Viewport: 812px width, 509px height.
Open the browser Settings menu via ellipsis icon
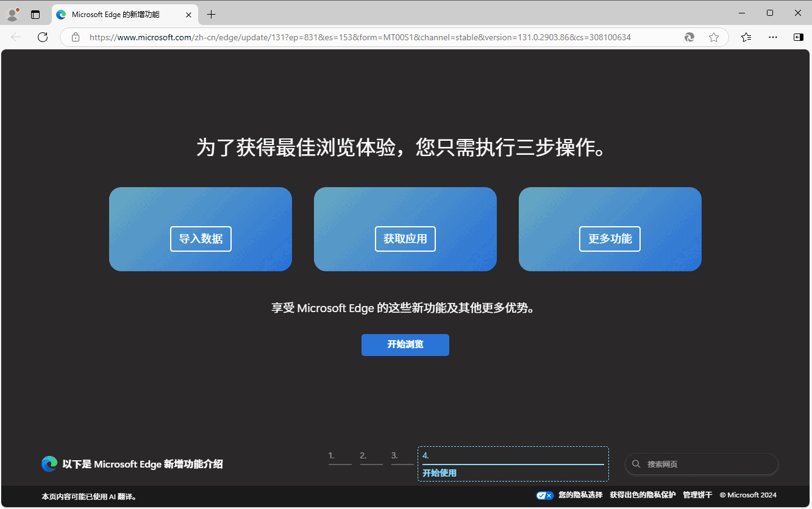tap(772, 37)
